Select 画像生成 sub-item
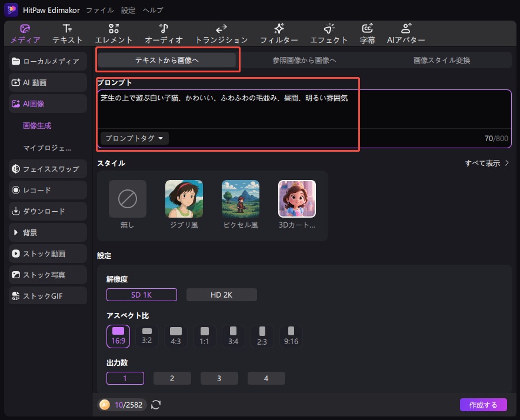Screen dimensions: 520x420 point(37,126)
